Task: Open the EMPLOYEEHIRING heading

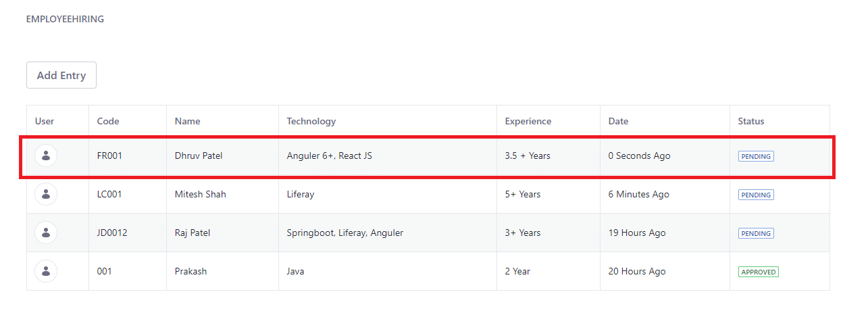Action: [x=65, y=19]
